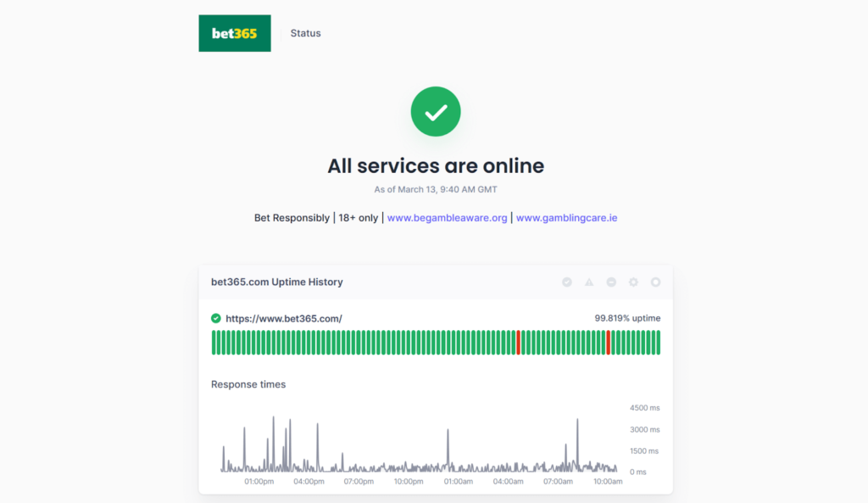
Task: Click the '4500 ms' axis label
Action: click(644, 408)
